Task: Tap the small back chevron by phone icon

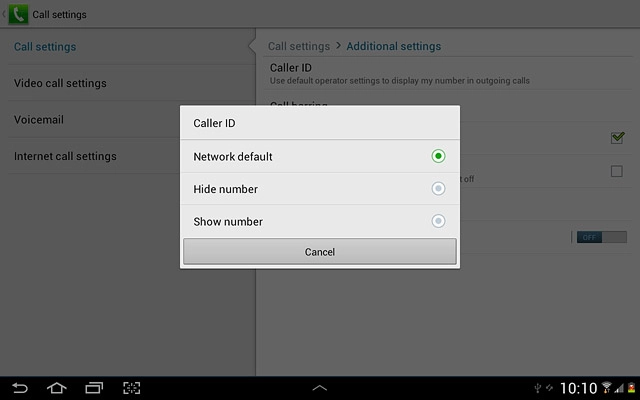Action: [x=4, y=14]
